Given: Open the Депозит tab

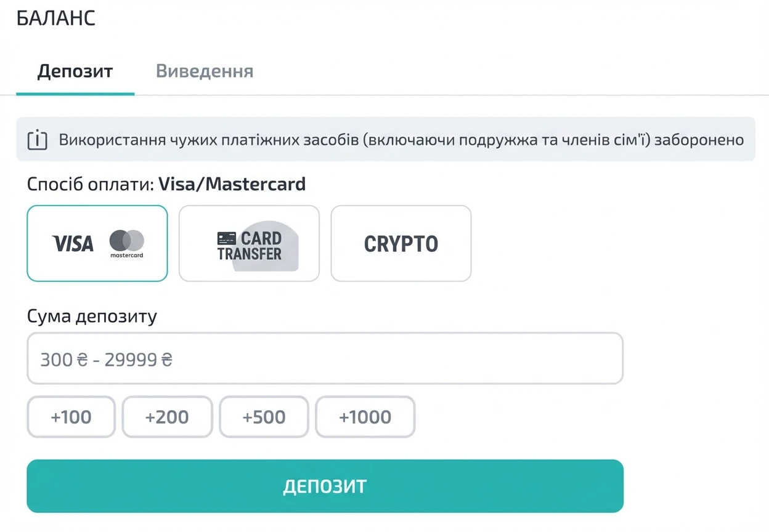Looking at the screenshot, I should pyautogui.click(x=75, y=71).
